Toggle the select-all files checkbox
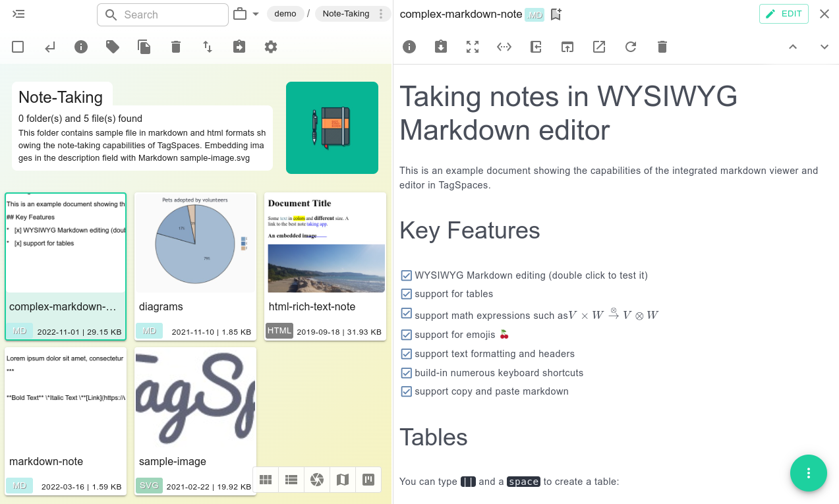Viewport: 839px width, 504px height. [x=18, y=47]
